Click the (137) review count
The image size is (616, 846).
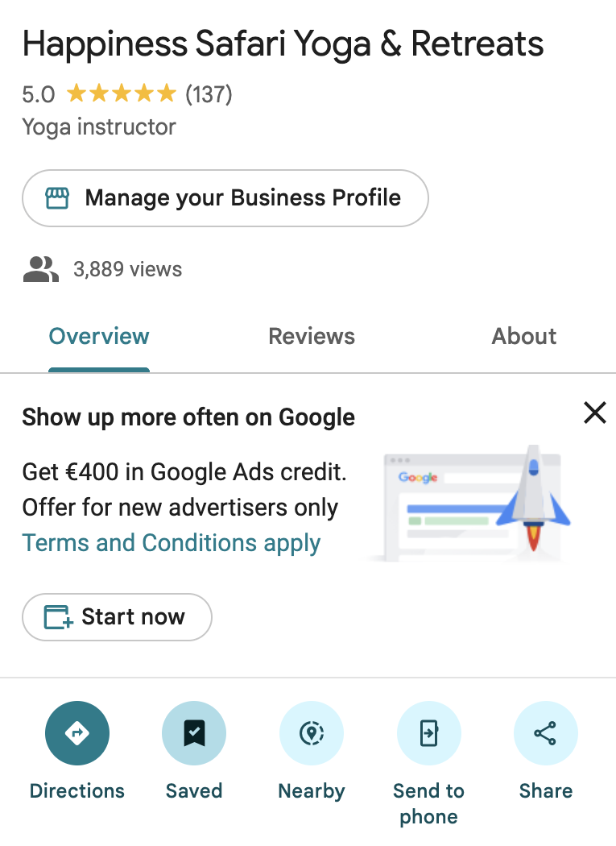[x=209, y=94]
